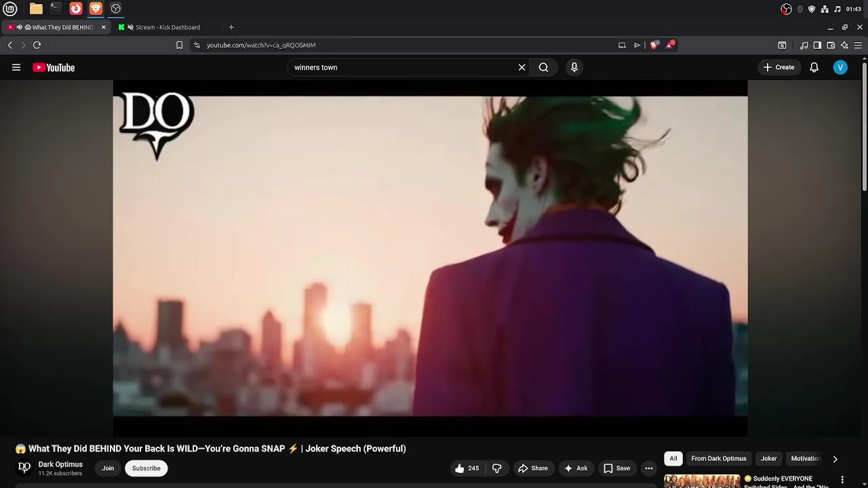
Task: Click the OBS recording tray icon
Action: click(x=786, y=9)
